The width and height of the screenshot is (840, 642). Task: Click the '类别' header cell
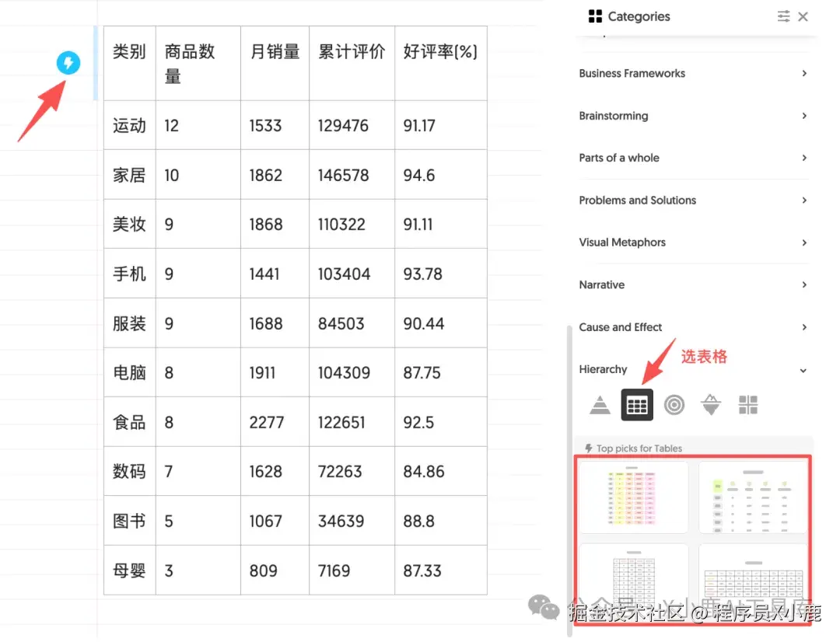pos(130,63)
